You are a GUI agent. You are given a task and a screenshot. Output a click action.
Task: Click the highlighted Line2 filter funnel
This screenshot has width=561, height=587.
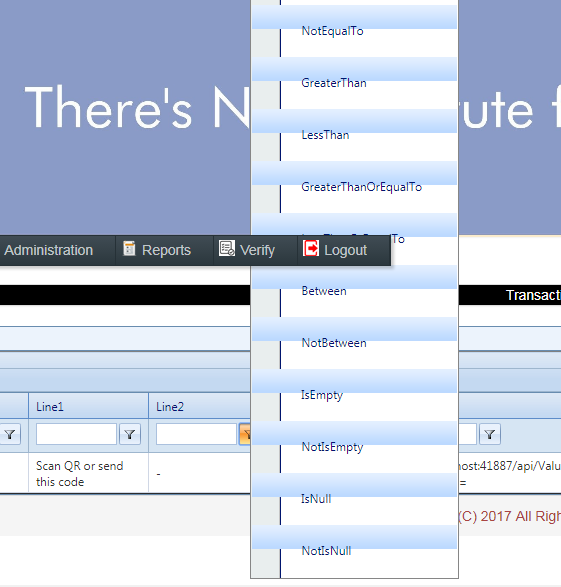coord(245,434)
